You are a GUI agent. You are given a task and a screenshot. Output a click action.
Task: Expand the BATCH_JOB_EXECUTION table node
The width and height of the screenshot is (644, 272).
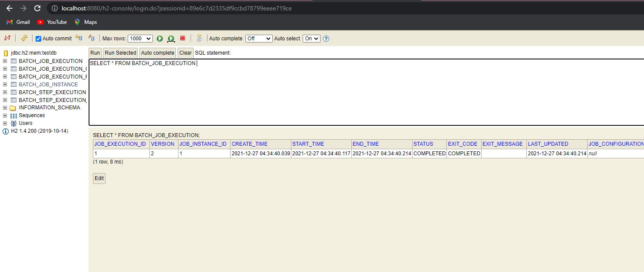(x=5, y=61)
